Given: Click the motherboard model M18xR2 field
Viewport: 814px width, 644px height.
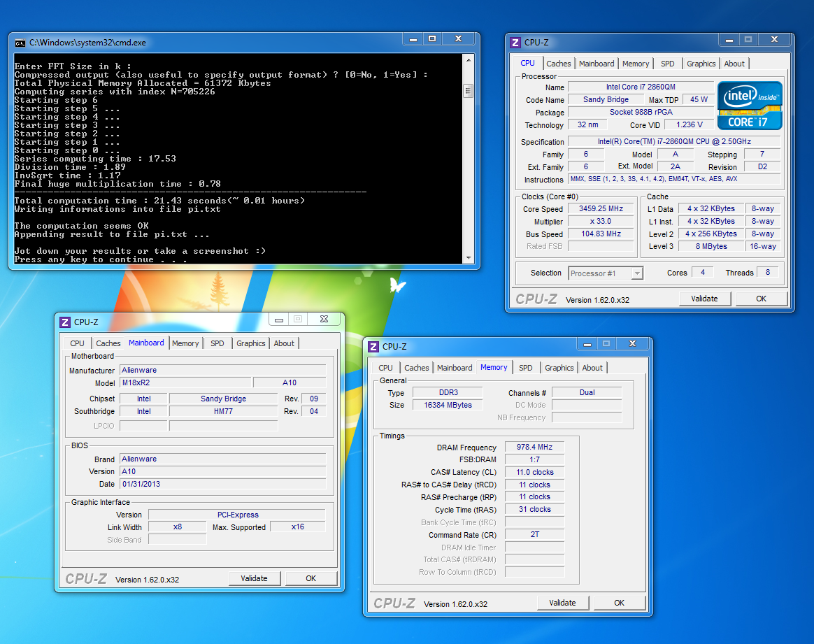Looking at the screenshot, I should 185,383.
